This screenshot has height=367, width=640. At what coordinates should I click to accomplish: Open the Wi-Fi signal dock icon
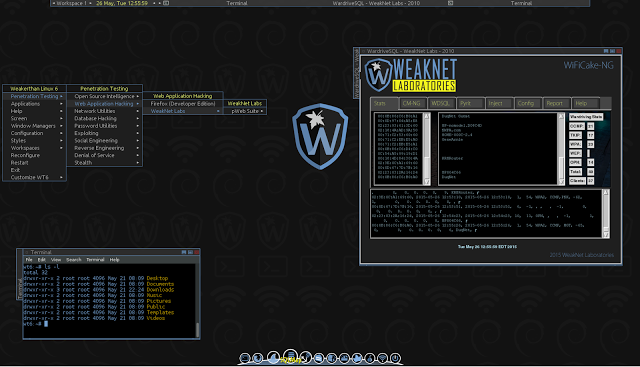click(x=382, y=358)
